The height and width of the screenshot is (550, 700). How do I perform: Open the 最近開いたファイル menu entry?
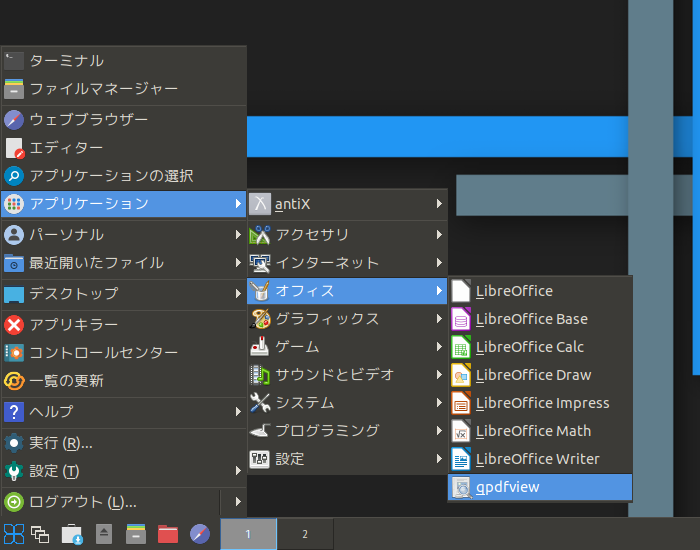click(x=124, y=263)
